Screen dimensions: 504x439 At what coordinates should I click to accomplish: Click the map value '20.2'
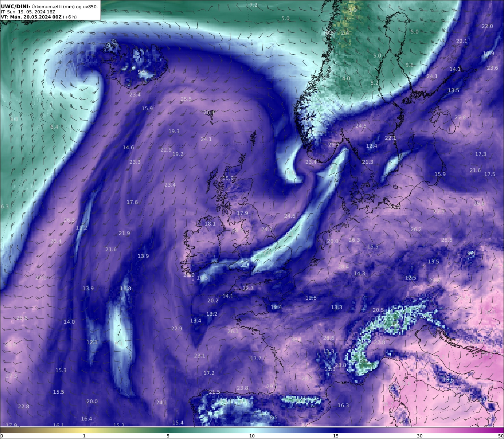tap(213, 301)
